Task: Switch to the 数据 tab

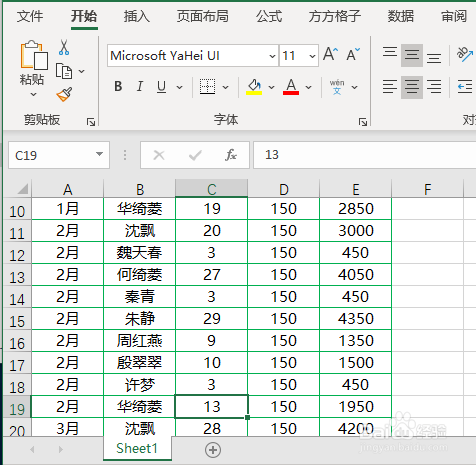Action: [x=401, y=16]
